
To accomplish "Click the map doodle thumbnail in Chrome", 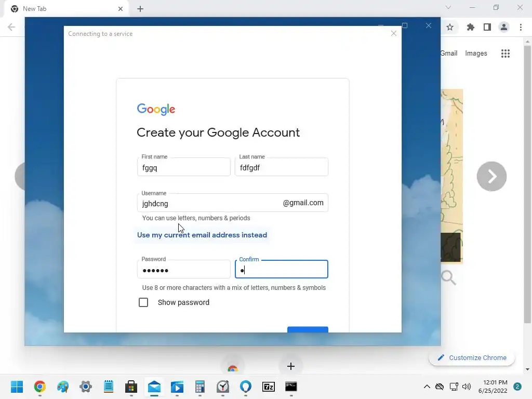I will coord(451,176).
